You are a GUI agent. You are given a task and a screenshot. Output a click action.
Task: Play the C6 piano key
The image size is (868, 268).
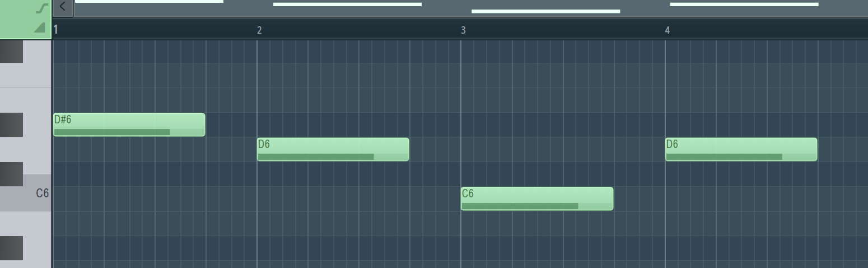(37, 193)
